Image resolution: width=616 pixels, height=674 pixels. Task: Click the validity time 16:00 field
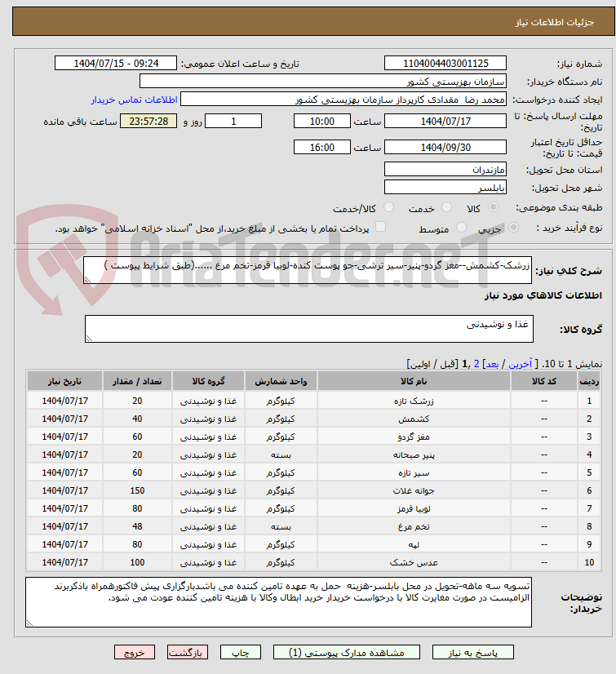[322, 148]
